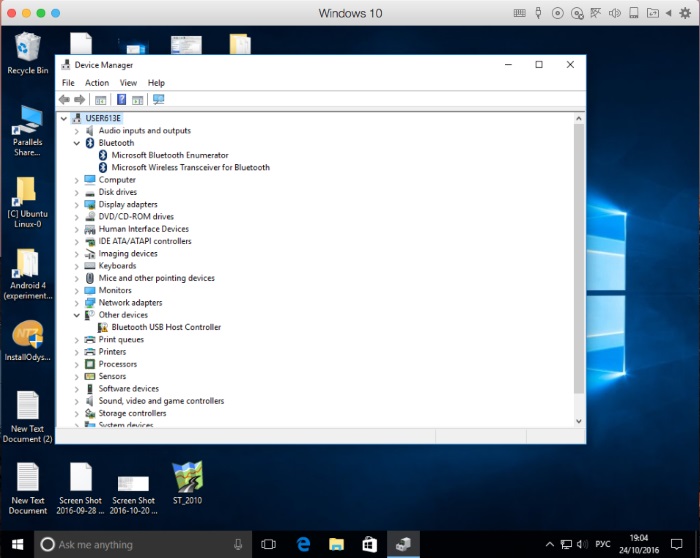Select the ST_2010 desktop icon
The image size is (700, 558).
[188, 483]
